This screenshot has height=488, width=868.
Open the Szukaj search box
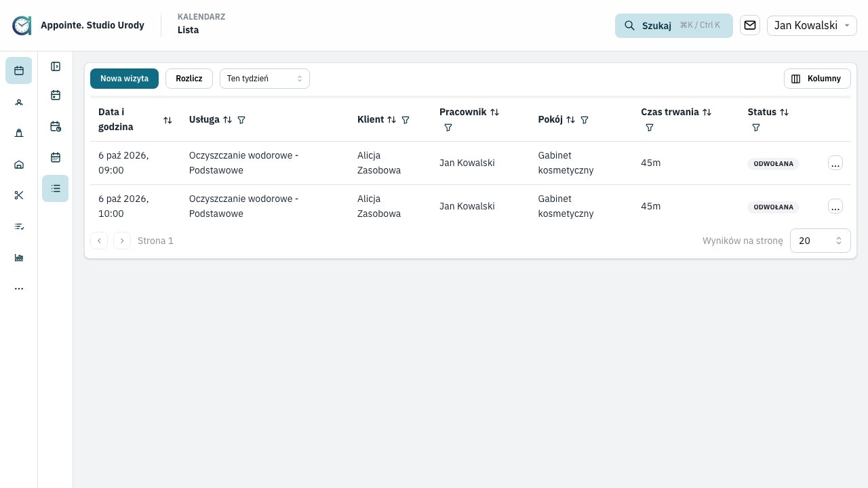(x=674, y=26)
